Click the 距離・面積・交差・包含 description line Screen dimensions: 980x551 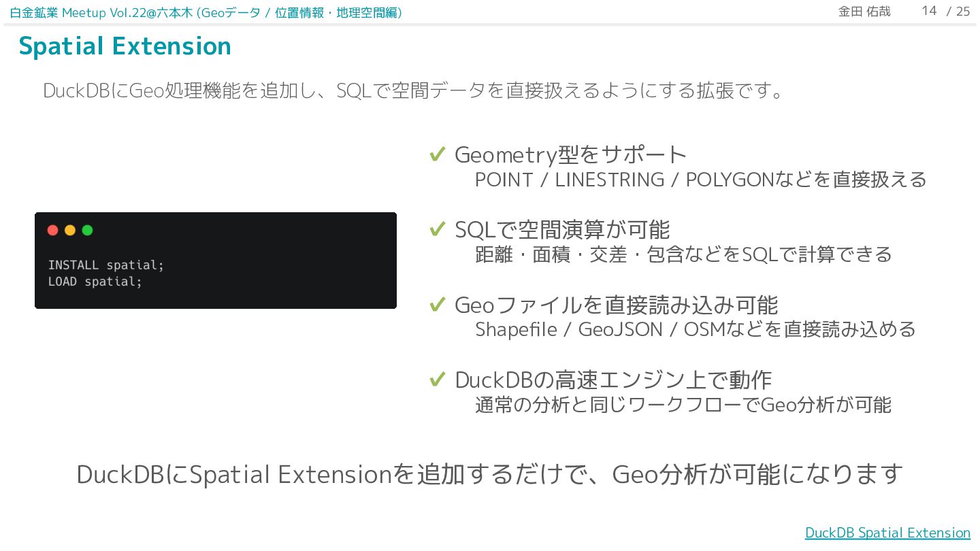click(x=683, y=254)
